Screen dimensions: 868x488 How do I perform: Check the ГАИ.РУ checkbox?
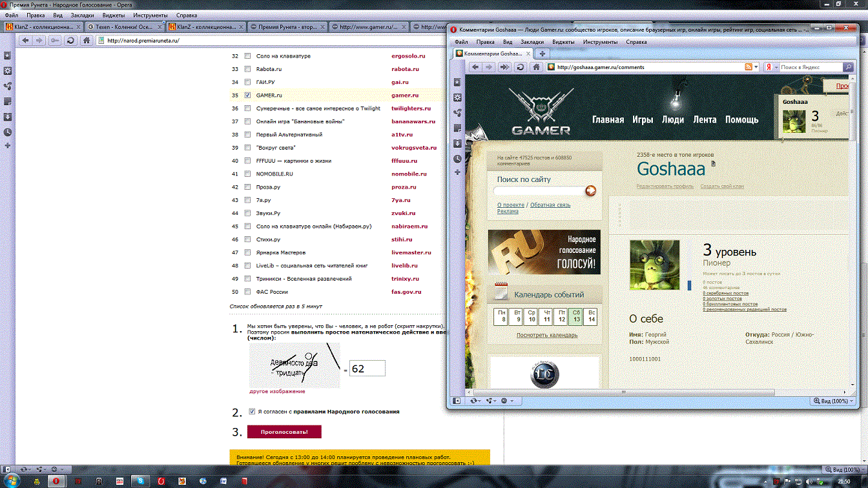[x=247, y=82]
